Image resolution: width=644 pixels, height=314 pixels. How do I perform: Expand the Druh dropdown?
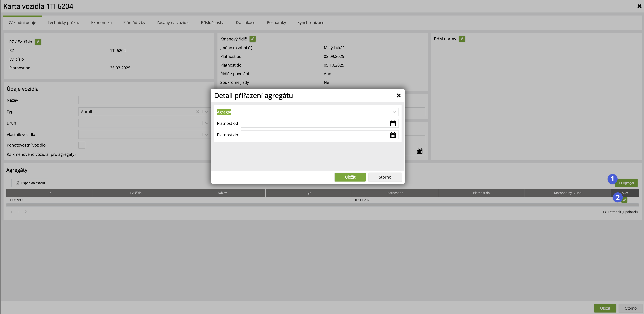(207, 123)
